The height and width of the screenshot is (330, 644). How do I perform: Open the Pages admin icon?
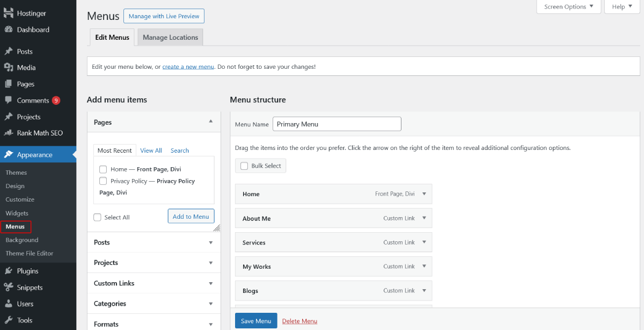tap(10, 84)
